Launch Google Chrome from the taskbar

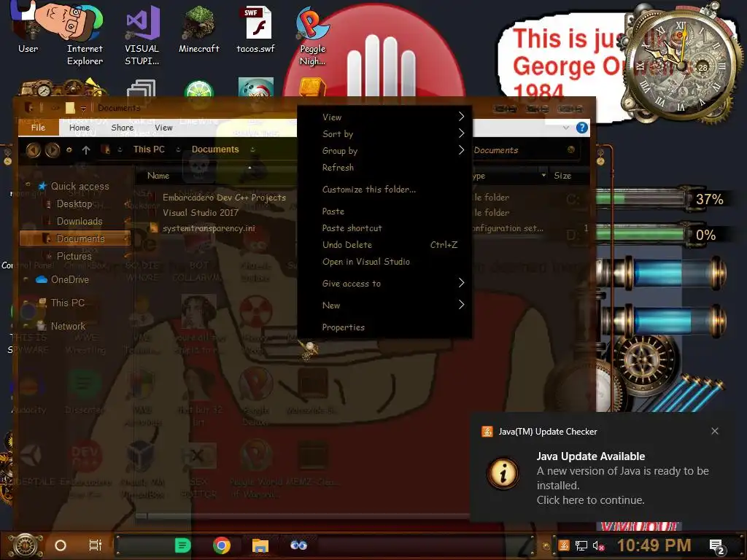click(222, 545)
